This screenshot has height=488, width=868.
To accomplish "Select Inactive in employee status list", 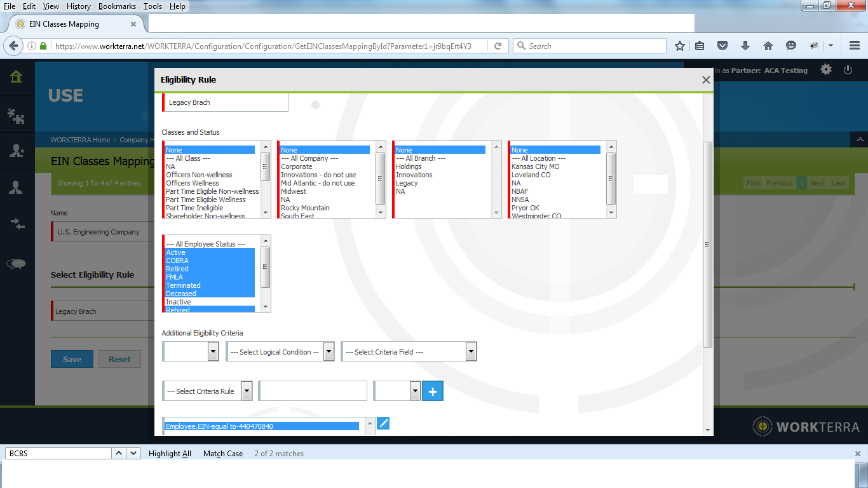I will 179,302.
